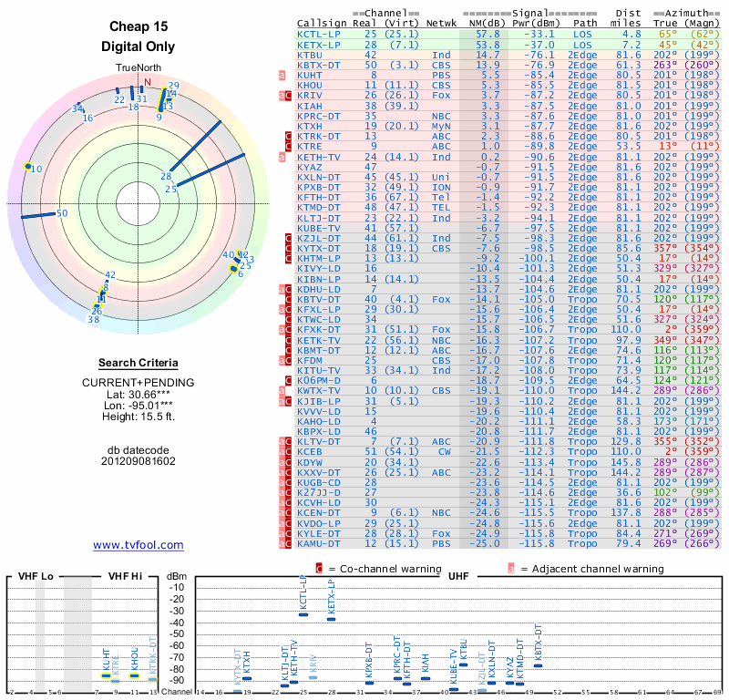Viewport: 729px width, 700px height.
Task: Click KBTV-DT callsign in the table
Action: tap(318, 299)
